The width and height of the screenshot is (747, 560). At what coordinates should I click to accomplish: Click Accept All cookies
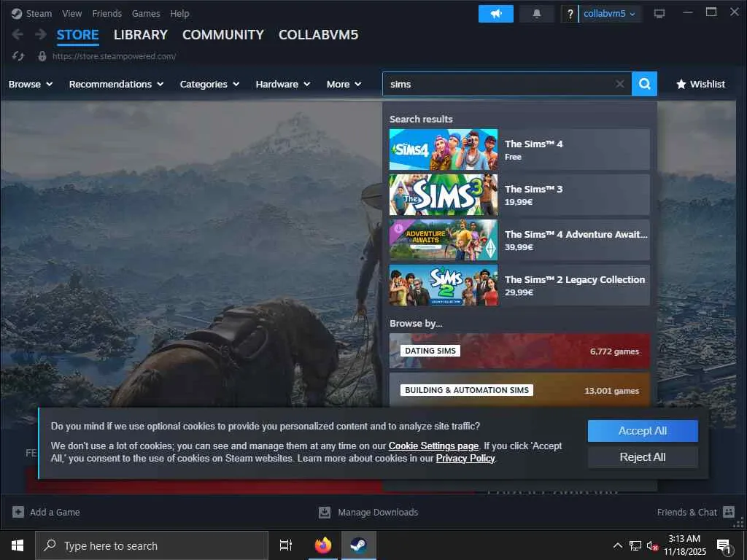[643, 431]
